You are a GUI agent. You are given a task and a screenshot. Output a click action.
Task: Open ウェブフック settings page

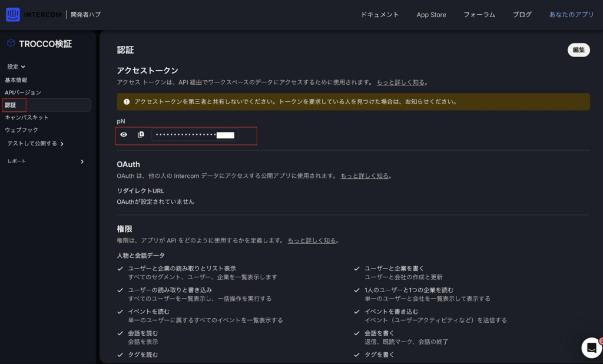[21, 130]
